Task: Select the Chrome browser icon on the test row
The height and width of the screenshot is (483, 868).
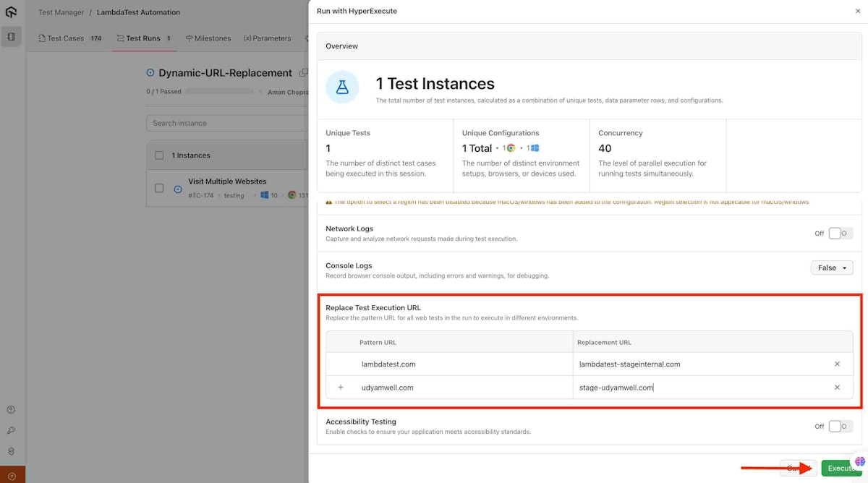Action: coord(292,195)
